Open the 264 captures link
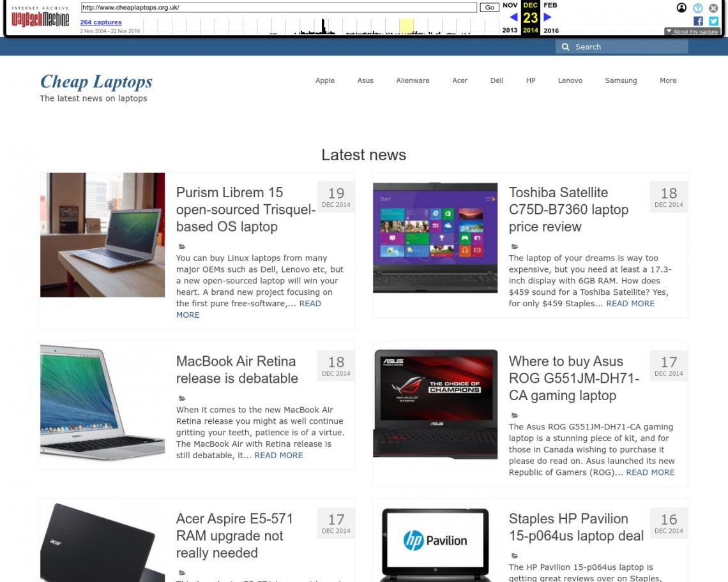The image size is (728, 582). [x=101, y=22]
